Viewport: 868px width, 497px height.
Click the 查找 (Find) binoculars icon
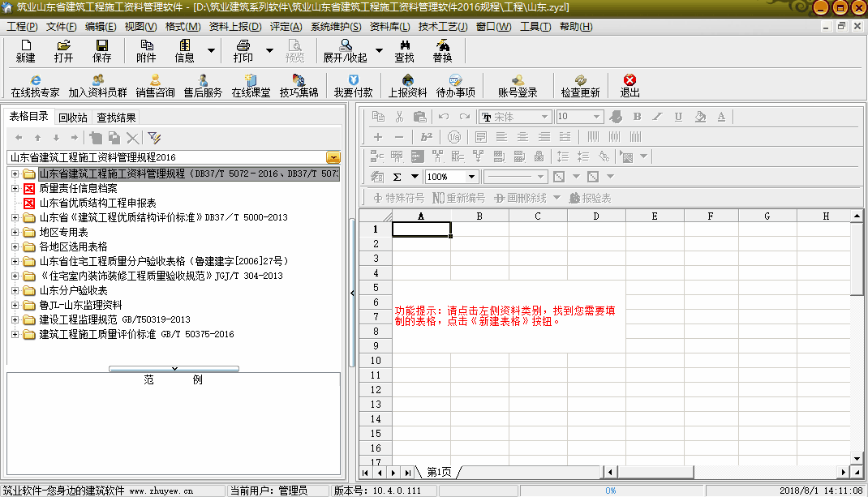point(404,46)
